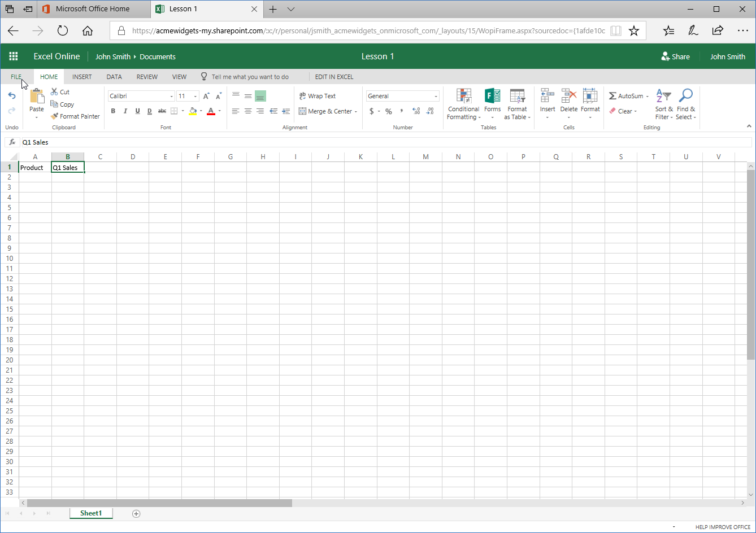Open Conditional Formatting
756x533 pixels.
coord(463,104)
